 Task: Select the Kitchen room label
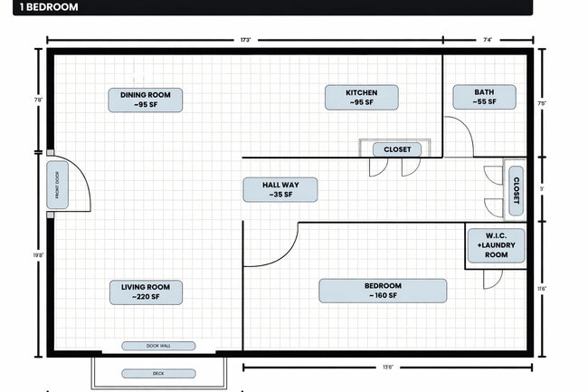[362, 98]
